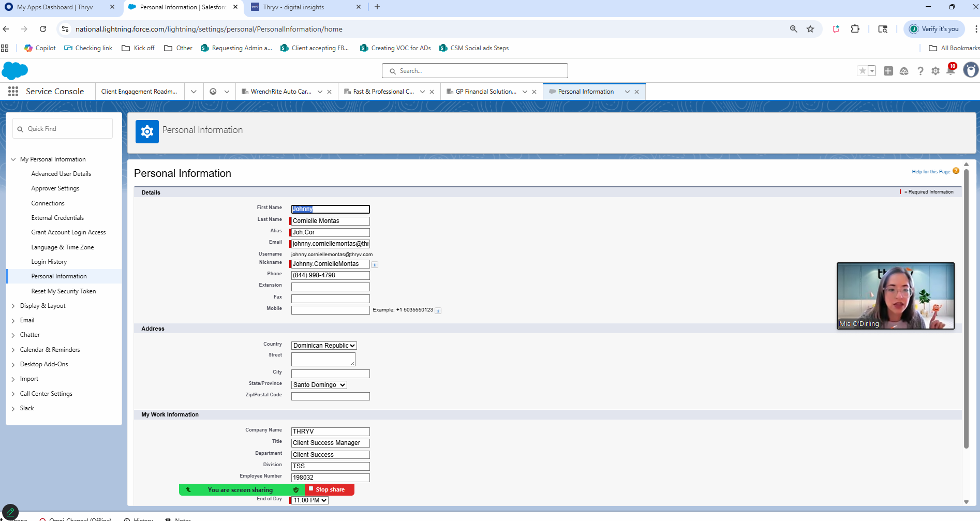Click Mia O'Dirling video thumbnail
980x521 pixels.
(896, 296)
